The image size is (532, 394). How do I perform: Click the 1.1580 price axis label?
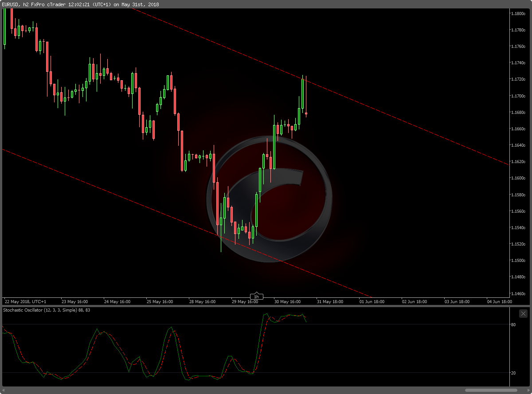[x=518, y=195]
